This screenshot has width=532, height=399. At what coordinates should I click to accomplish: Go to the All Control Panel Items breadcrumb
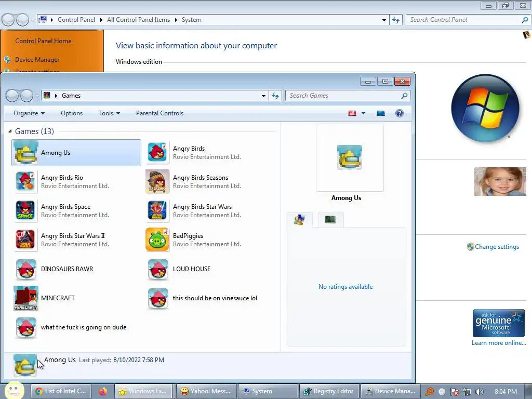pyautogui.click(x=138, y=20)
